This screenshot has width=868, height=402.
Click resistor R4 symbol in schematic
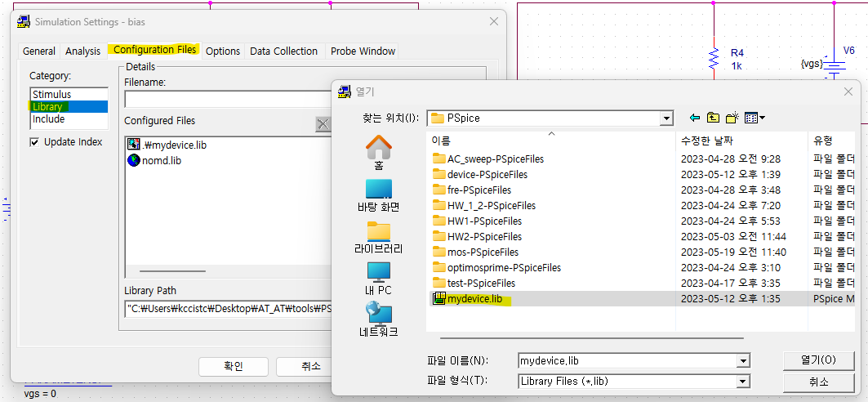714,59
